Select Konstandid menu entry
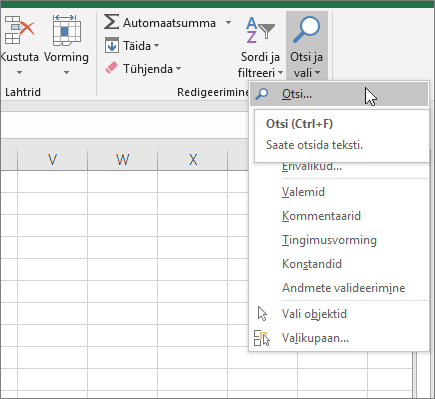The width and height of the screenshot is (435, 399). point(339,264)
